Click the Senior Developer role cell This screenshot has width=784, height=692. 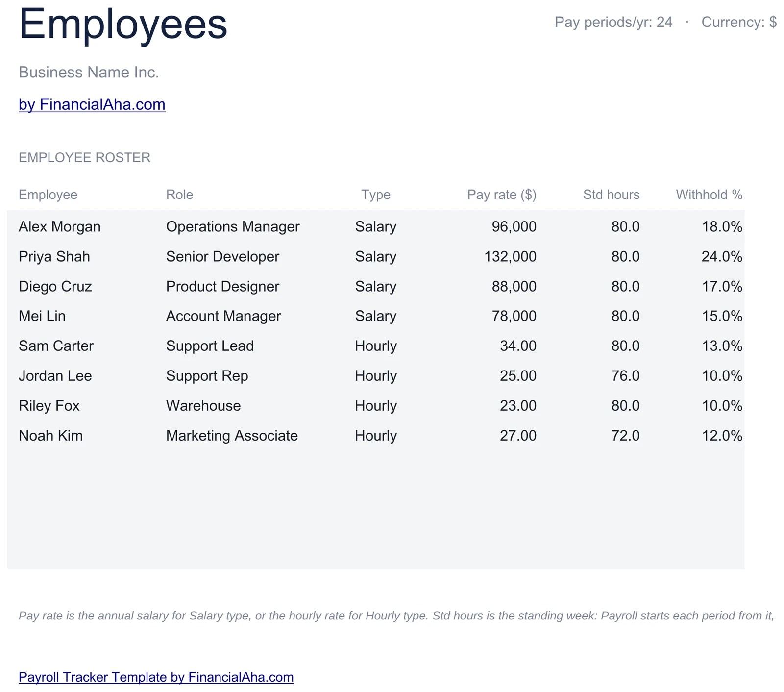point(222,256)
